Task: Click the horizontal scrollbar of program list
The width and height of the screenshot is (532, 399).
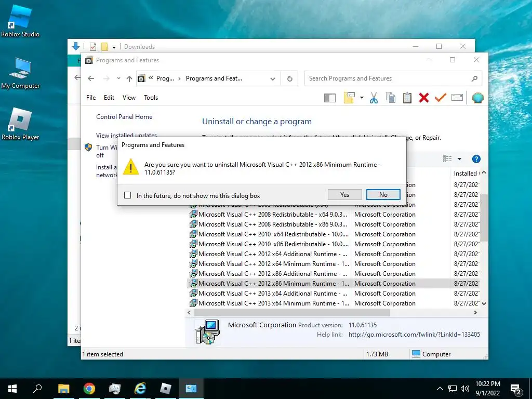Action: (292, 312)
